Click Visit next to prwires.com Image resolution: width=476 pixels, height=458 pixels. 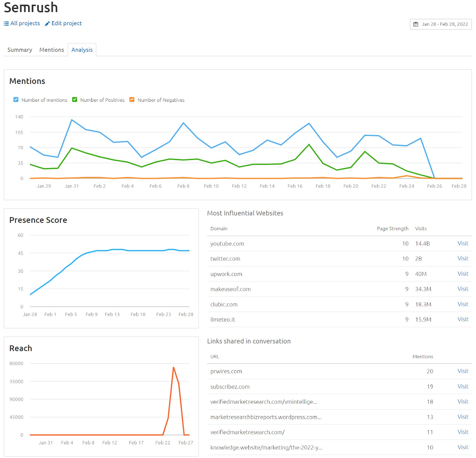pyautogui.click(x=463, y=371)
